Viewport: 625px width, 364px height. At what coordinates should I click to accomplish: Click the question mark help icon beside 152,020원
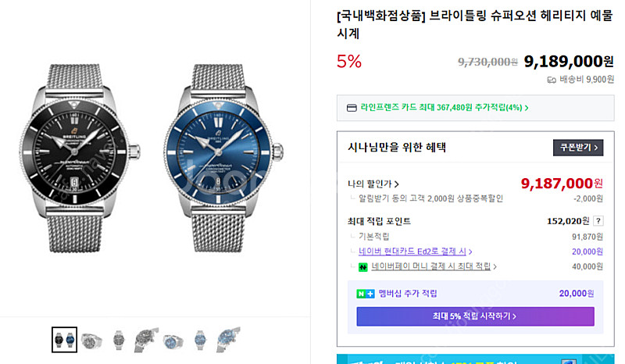tap(598, 221)
